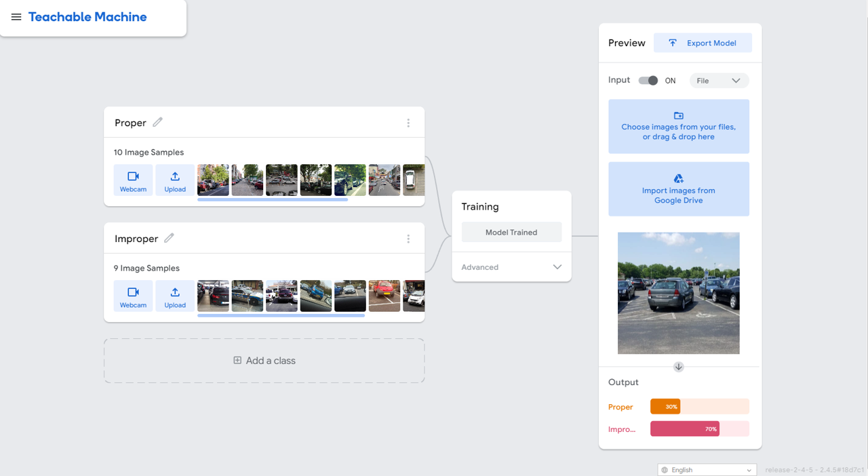Choose images from your files area

click(678, 127)
